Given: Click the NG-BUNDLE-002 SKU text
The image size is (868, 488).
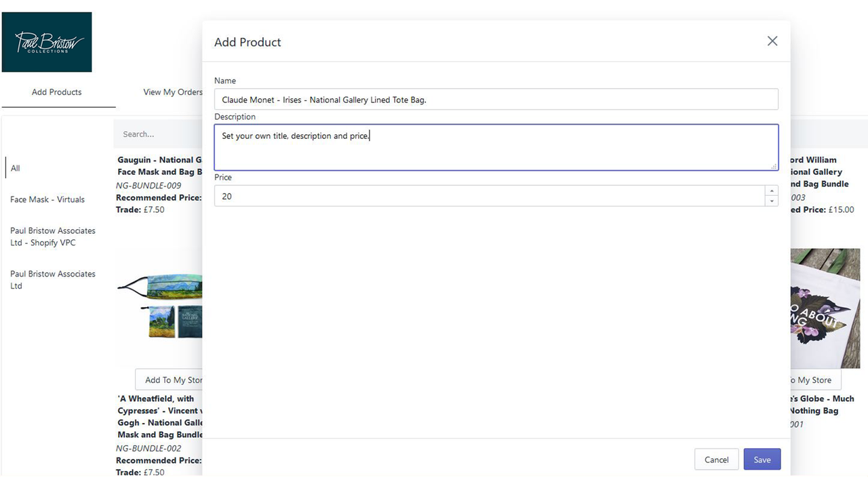Looking at the screenshot, I should [149, 449].
